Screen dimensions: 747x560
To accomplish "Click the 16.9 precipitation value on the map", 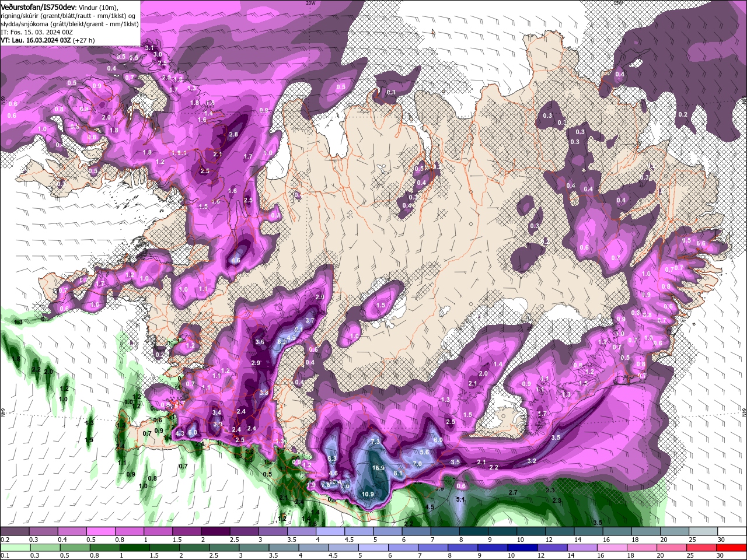I will 378,468.
